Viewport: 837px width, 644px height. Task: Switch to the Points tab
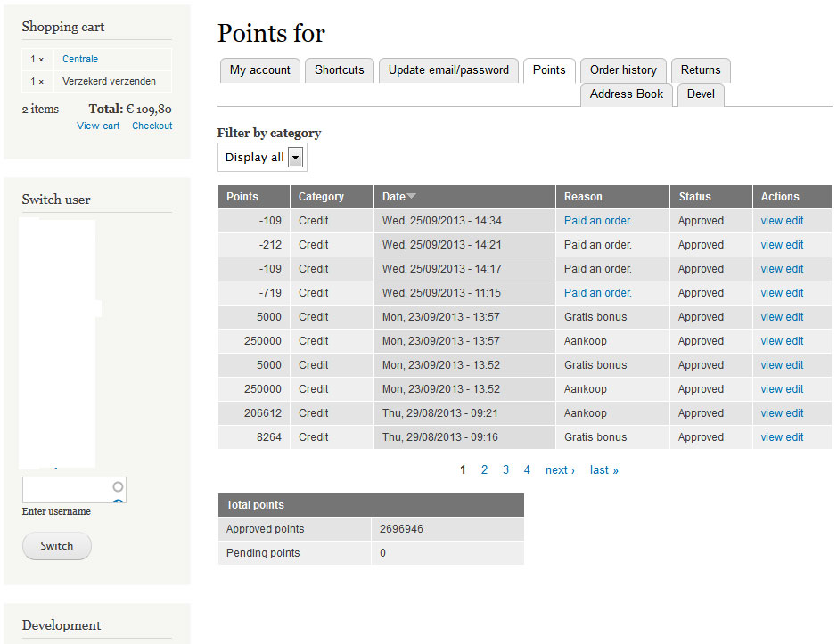[548, 70]
